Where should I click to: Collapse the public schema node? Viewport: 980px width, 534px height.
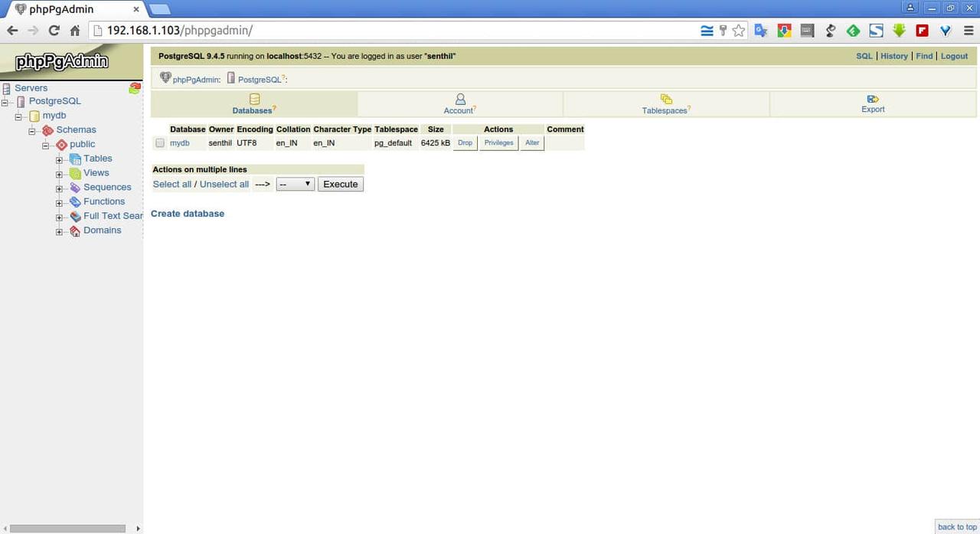(x=46, y=145)
